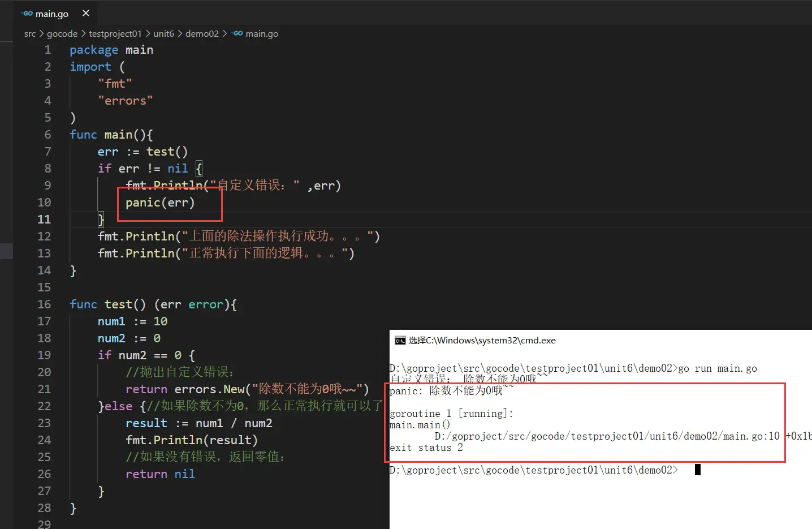Select the main.go editor tab
Screen dimensions: 812x529
point(51,14)
